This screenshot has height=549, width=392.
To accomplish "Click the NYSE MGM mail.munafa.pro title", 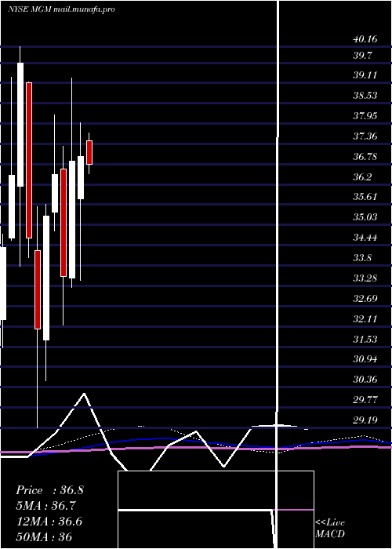I will [x=61, y=9].
